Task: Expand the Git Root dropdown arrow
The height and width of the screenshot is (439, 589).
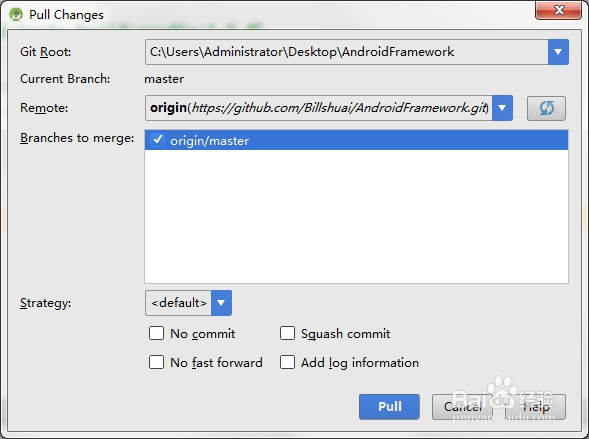Action: click(558, 52)
